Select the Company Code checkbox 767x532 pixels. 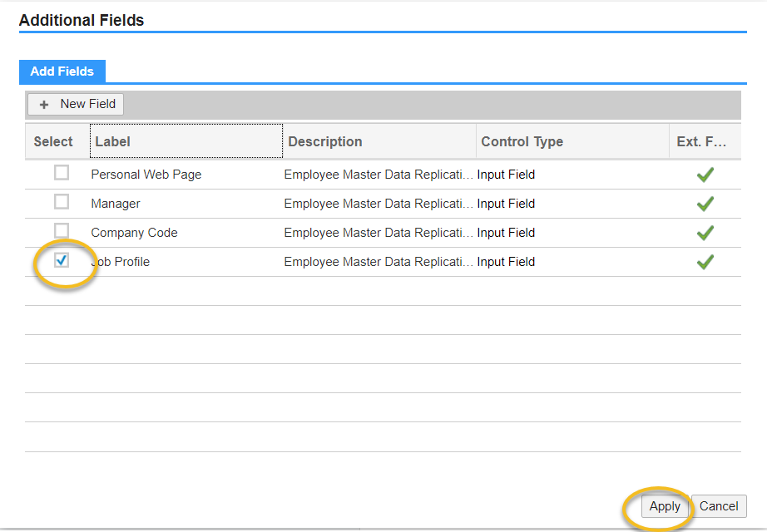(x=61, y=231)
